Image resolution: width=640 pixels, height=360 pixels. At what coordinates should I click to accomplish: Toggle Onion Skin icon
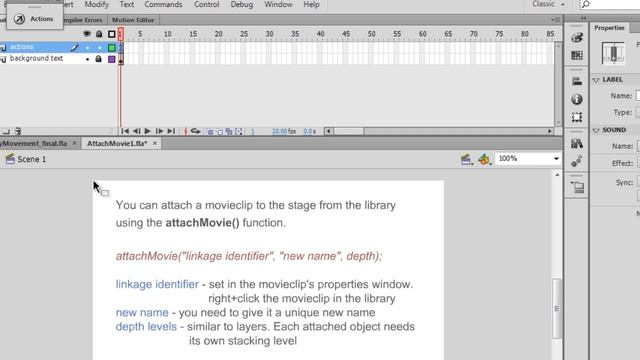210,131
